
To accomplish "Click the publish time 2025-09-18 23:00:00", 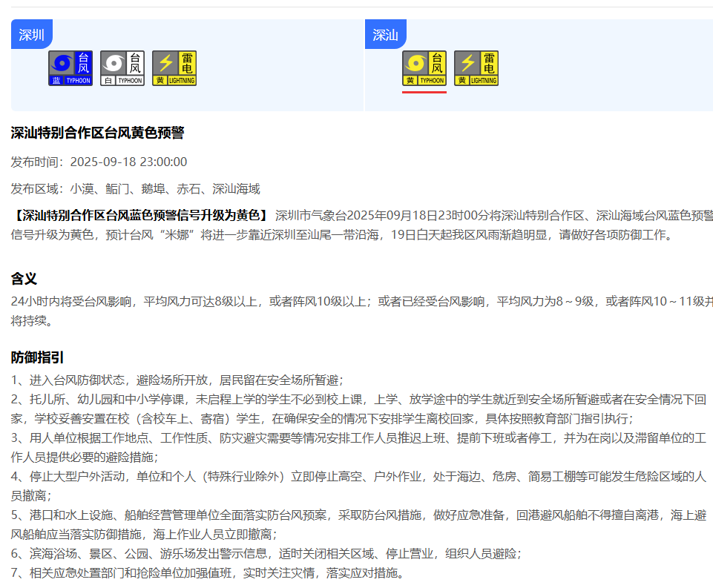I will (x=128, y=162).
